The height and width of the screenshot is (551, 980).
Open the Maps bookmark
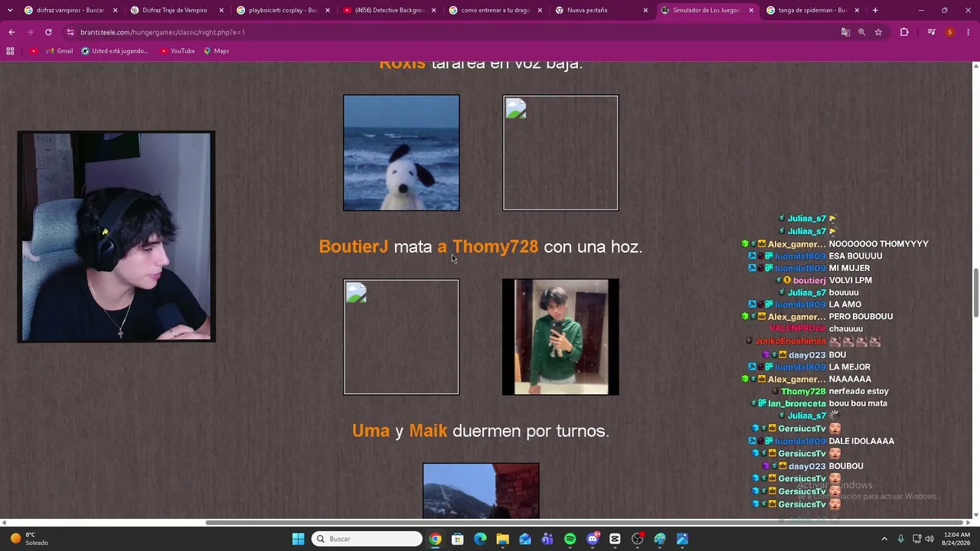217,51
